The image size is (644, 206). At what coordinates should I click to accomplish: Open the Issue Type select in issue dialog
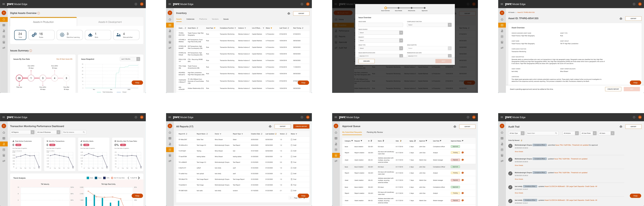(381, 48)
